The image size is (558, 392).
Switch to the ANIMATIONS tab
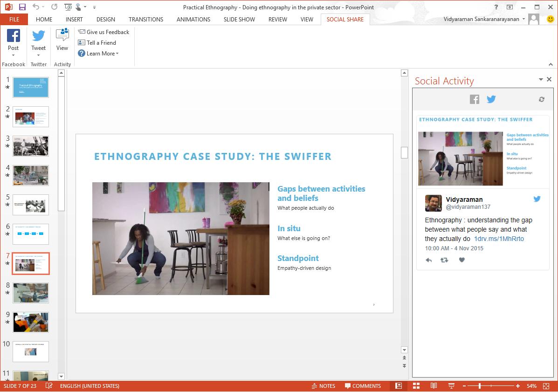pyautogui.click(x=193, y=19)
